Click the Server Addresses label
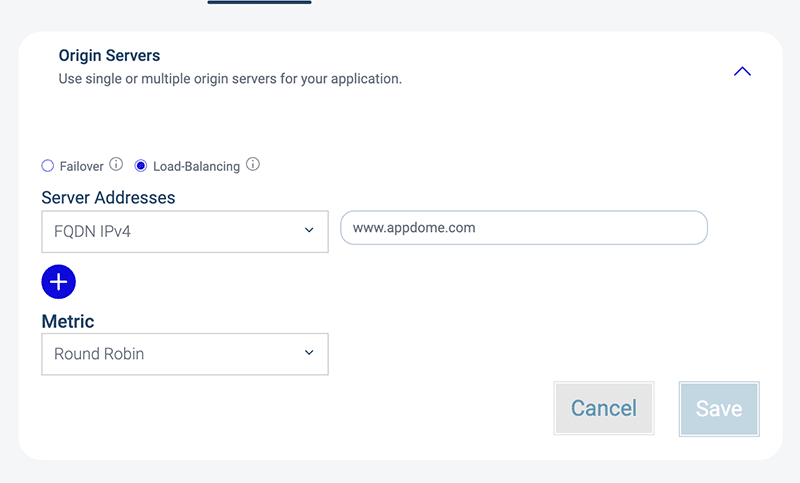The height and width of the screenshot is (483, 800). (108, 198)
